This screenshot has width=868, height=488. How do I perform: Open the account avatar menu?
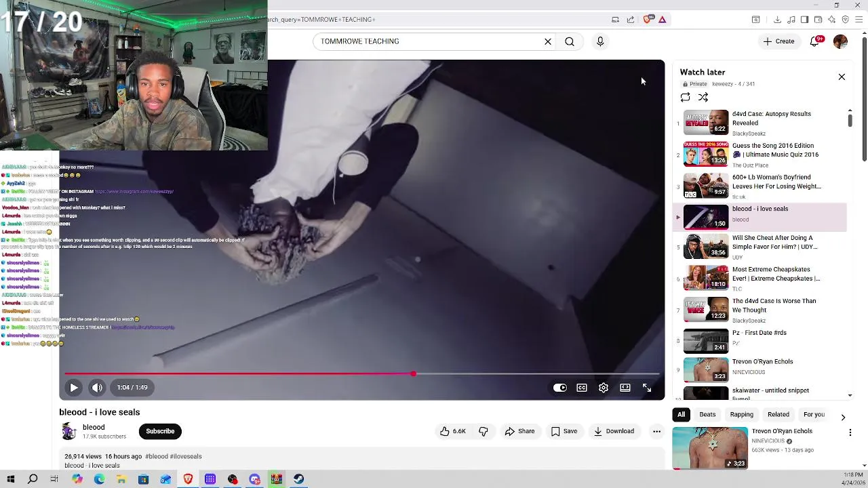point(840,41)
